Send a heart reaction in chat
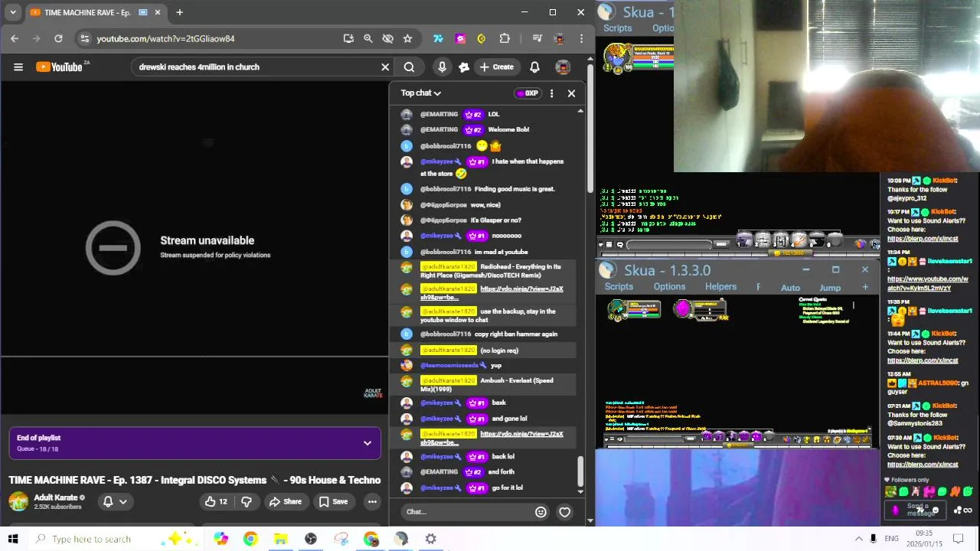Image resolution: width=980 pixels, height=551 pixels. (564, 512)
